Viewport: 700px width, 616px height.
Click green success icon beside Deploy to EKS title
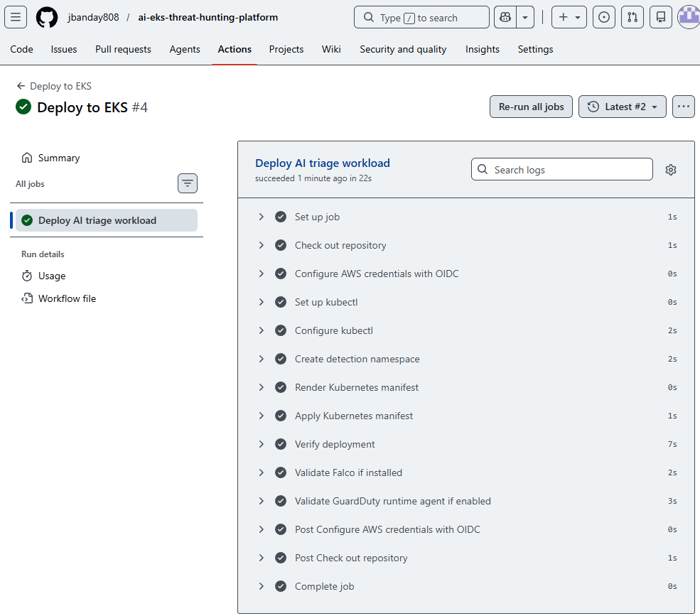23,107
